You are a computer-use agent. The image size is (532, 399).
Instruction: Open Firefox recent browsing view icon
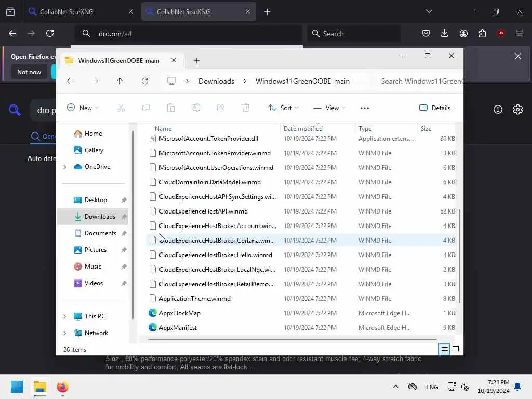10,12
